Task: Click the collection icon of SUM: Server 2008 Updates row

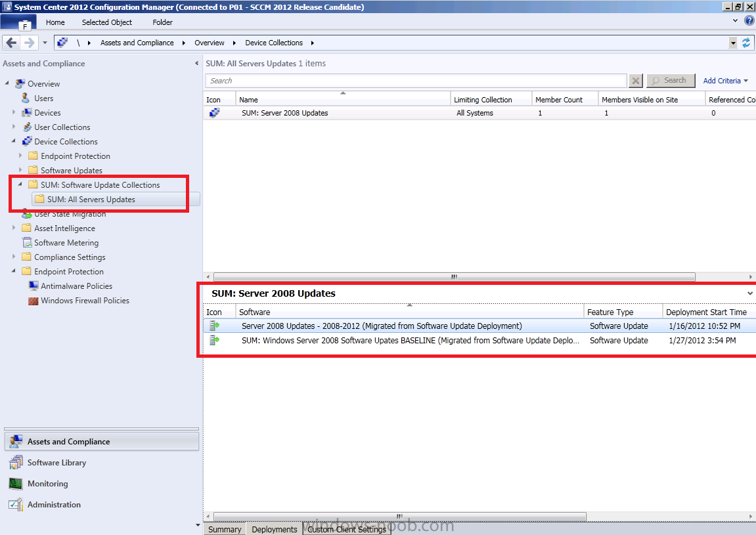Action: coord(214,113)
